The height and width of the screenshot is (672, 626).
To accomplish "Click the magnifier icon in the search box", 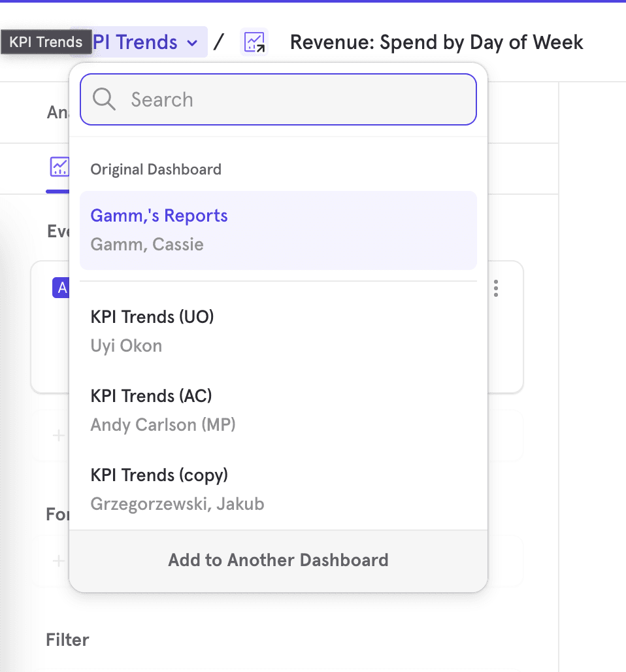I will (105, 99).
